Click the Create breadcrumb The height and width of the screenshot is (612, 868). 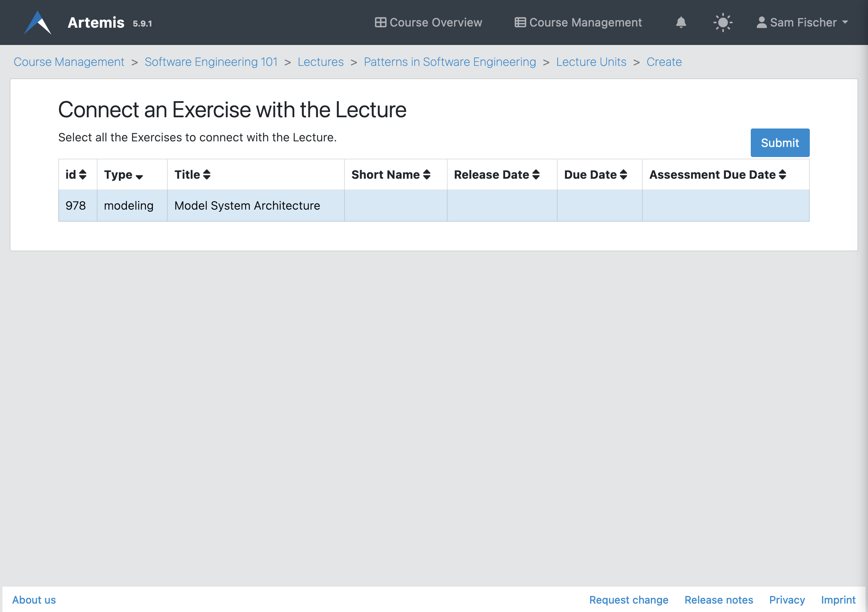click(x=664, y=62)
